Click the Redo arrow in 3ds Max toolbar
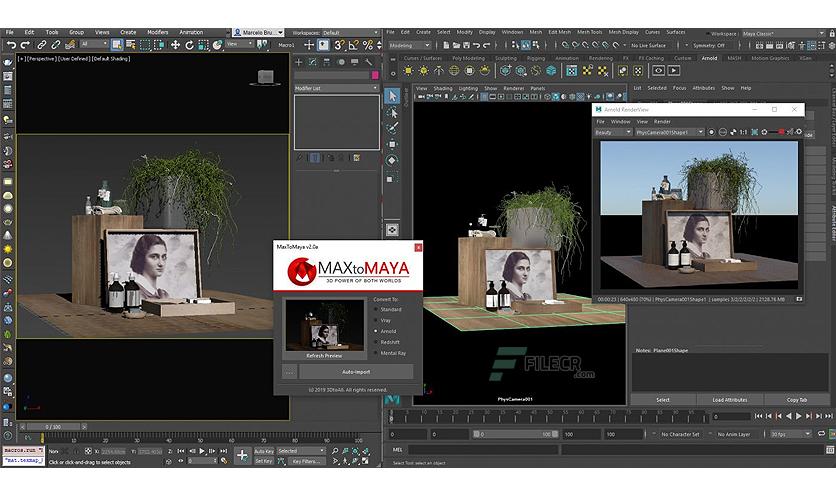This screenshot has height=484, width=836. click(x=25, y=45)
